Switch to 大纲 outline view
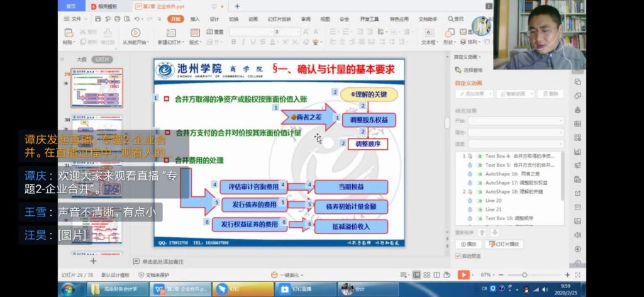The image size is (644, 297). (81, 59)
